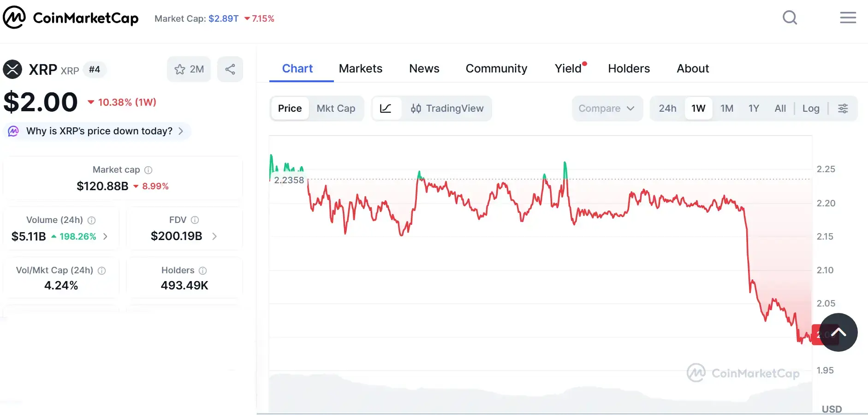The height and width of the screenshot is (415, 868).
Task: Expand the FDV details chevron
Action: pos(214,236)
